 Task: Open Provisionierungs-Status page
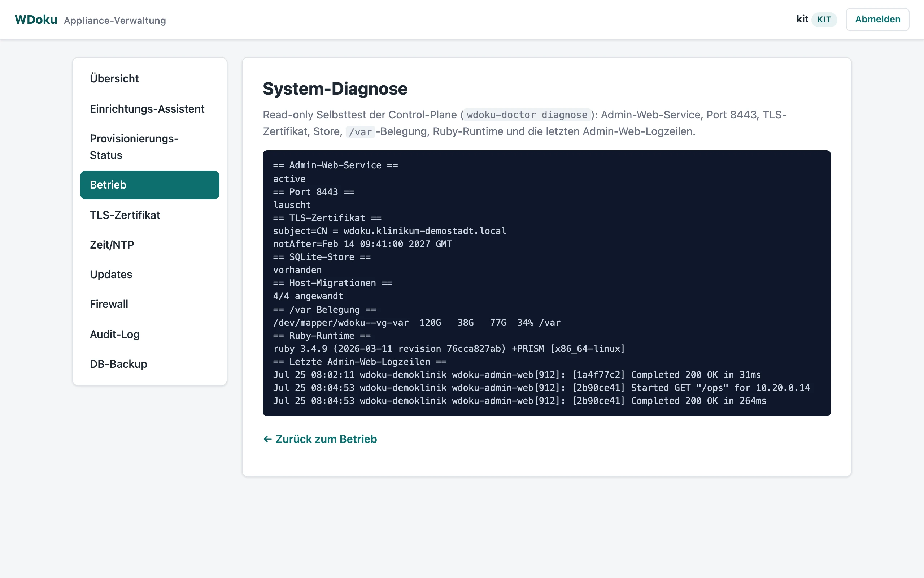pyautogui.click(x=150, y=147)
